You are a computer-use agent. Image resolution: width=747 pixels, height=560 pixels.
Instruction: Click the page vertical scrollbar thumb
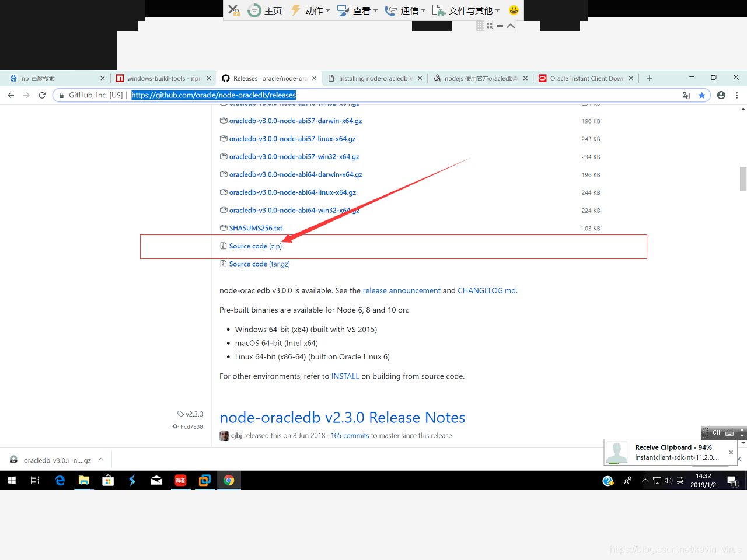(743, 179)
